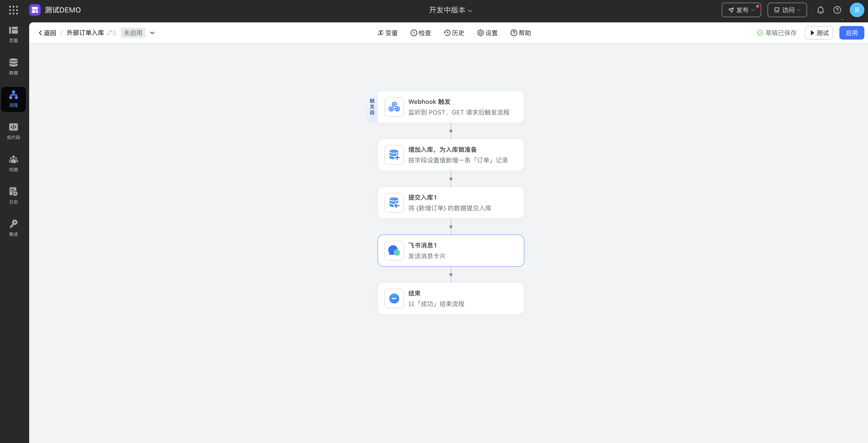Select the 提交入库1 node title
The width and height of the screenshot is (868, 443).
[422, 197]
